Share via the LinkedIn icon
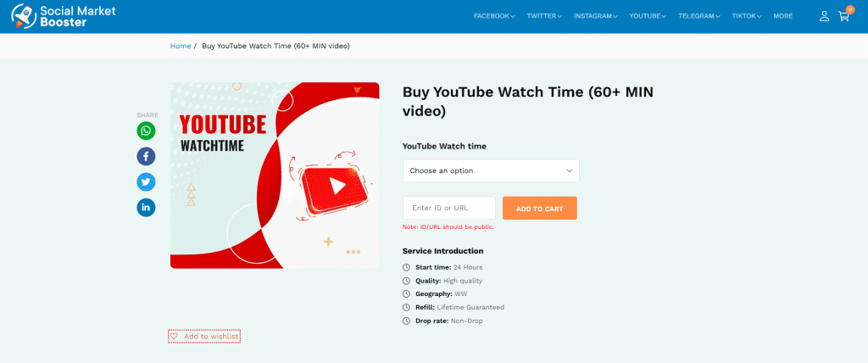 point(146,208)
